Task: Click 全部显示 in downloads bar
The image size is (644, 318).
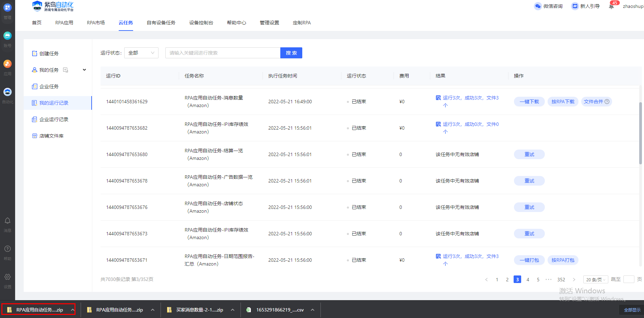Action: click(632, 310)
